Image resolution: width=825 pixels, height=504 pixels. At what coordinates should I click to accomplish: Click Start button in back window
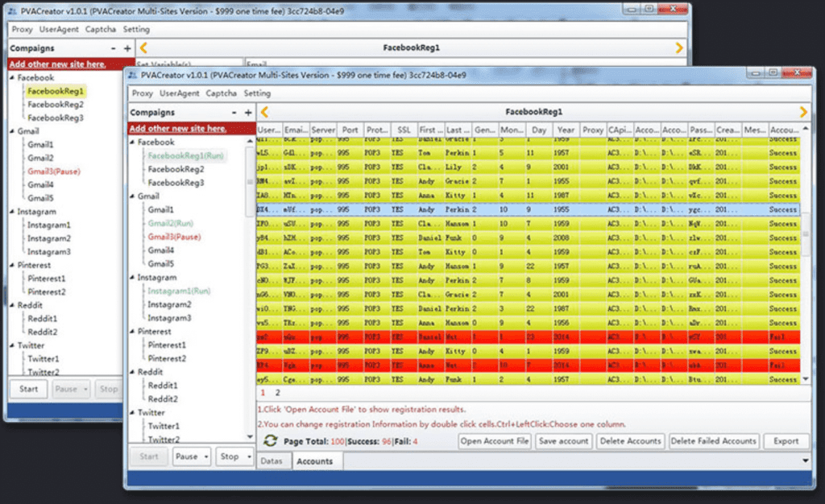tap(28, 390)
